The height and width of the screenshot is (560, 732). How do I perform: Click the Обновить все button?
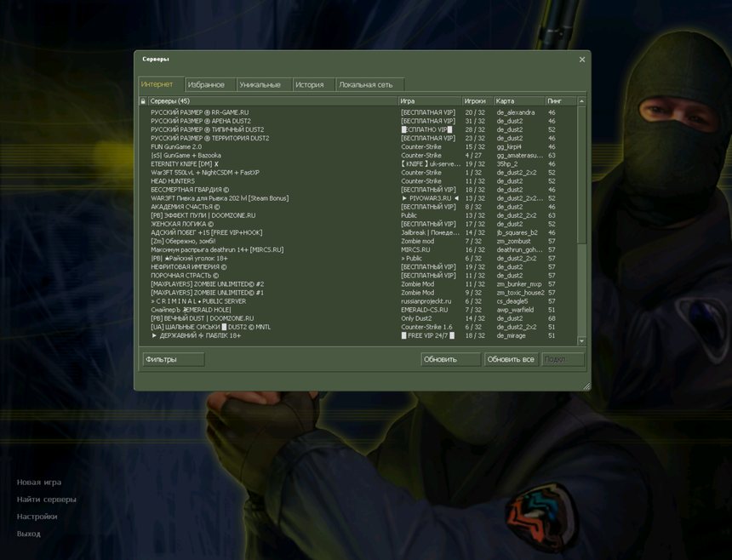[511, 359]
